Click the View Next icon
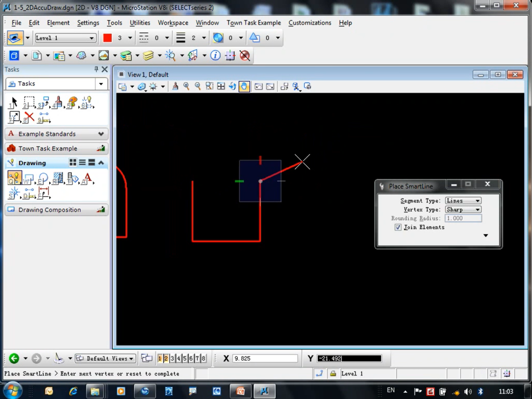Viewport: 532px width, 399px height. 270,86
